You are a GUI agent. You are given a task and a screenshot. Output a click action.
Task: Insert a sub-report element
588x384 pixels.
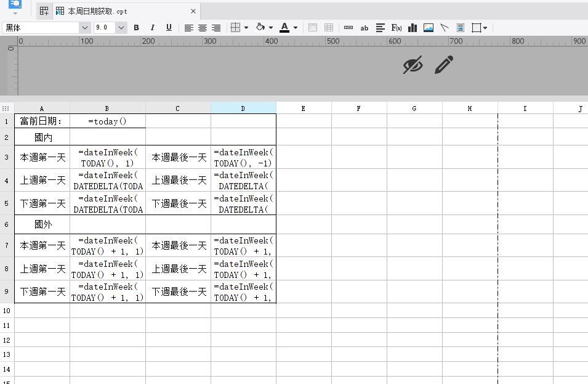pos(461,28)
